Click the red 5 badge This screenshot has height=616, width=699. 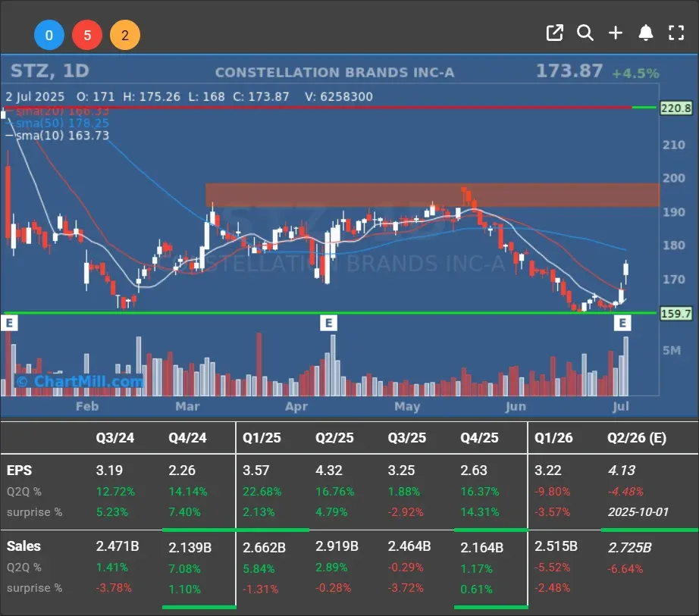click(87, 35)
